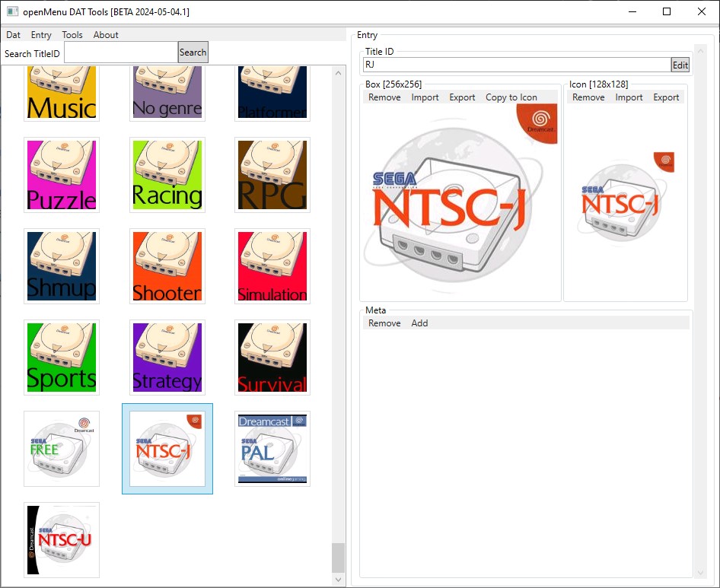The image size is (720, 588).
Task: Maximize the openMenu DAT Tools window
Action: 667,12
